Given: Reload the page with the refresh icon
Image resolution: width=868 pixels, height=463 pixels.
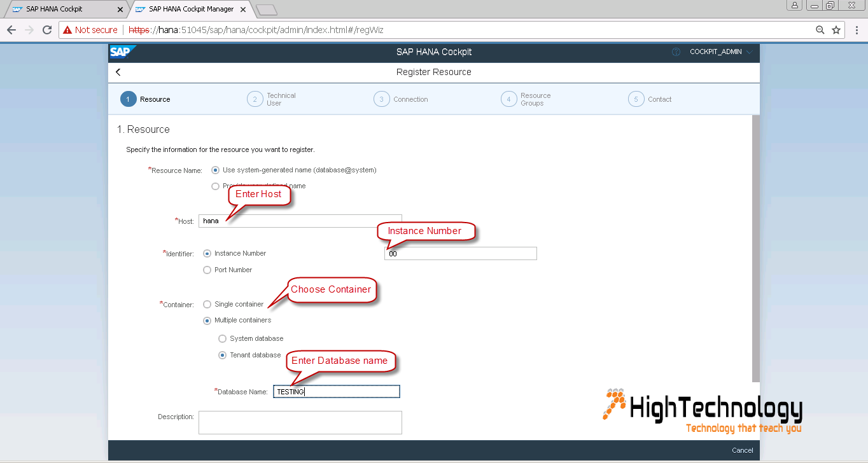Looking at the screenshot, I should pyautogui.click(x=47, y=30).
